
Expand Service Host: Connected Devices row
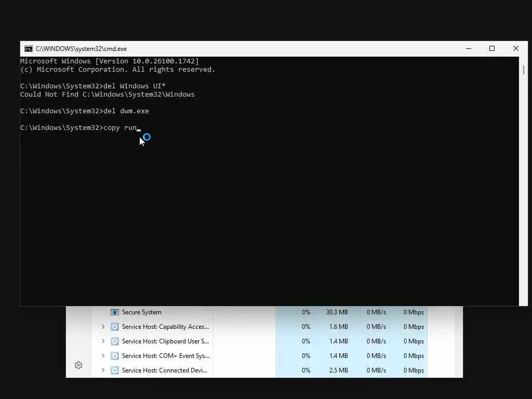tap(103, 370)
